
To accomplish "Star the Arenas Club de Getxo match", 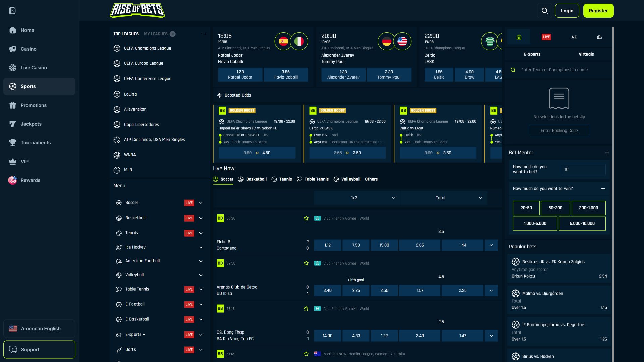I will (306, 263).
